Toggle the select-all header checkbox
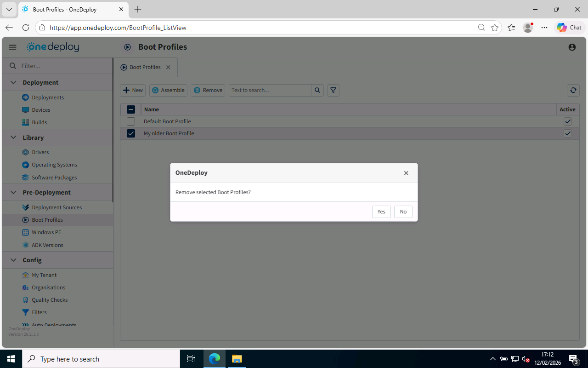The height and width of the screenshot is (368, 588). click(131, 109)
